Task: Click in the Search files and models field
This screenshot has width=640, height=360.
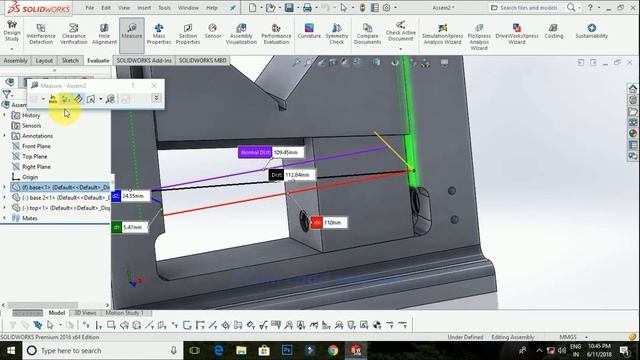Action: tap(529, 8)
